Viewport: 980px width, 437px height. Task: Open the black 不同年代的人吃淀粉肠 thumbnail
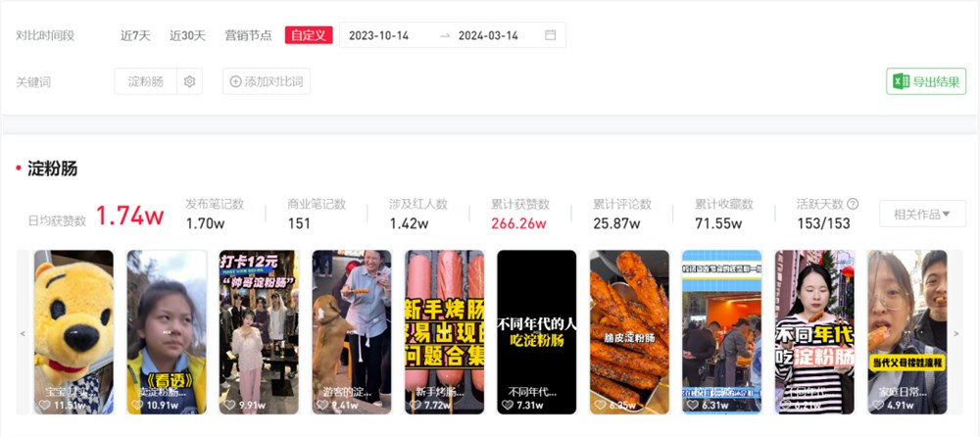pos(537,332)
